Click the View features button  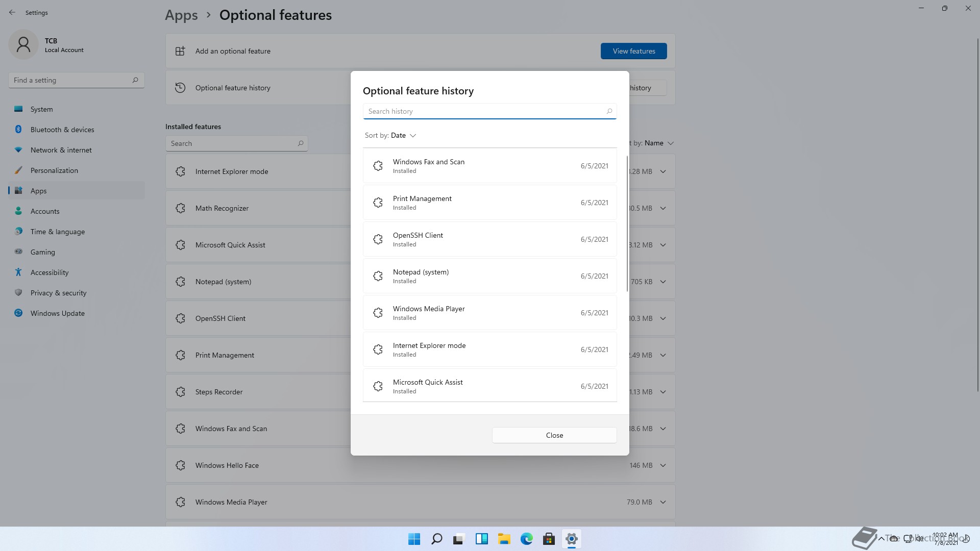(x=633, y=51)
